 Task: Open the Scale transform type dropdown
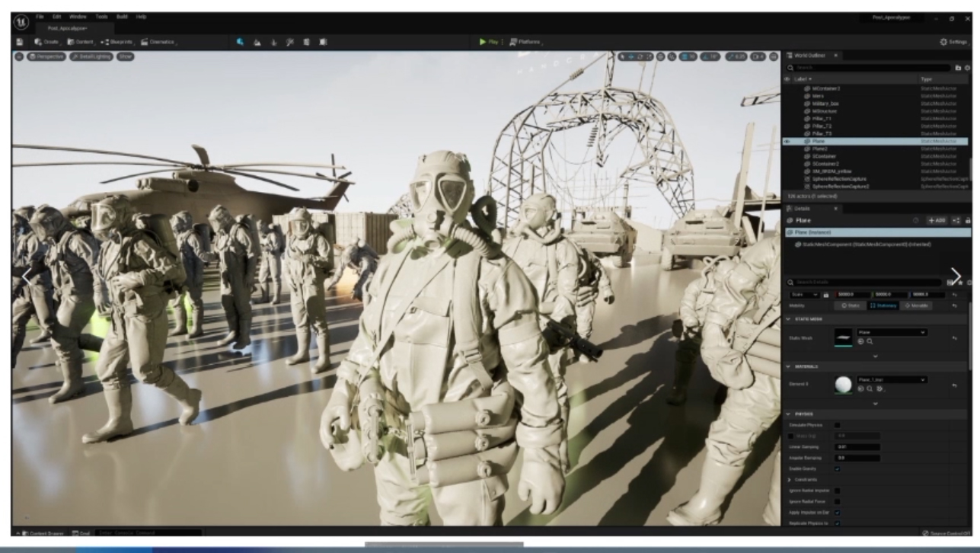[x=805, y=295]
